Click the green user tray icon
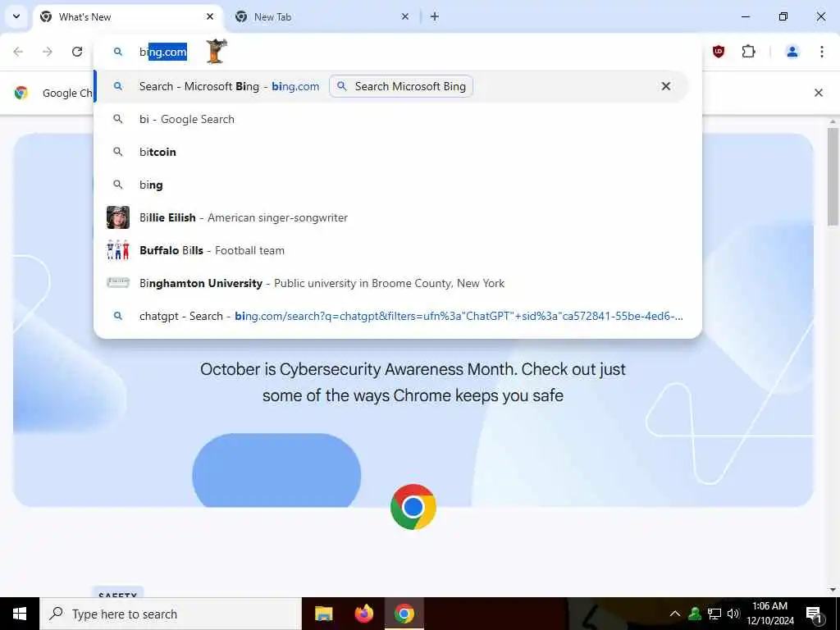The height and width of the screenshot is (630, 840). pyautogui.click(x=695, y=614)
